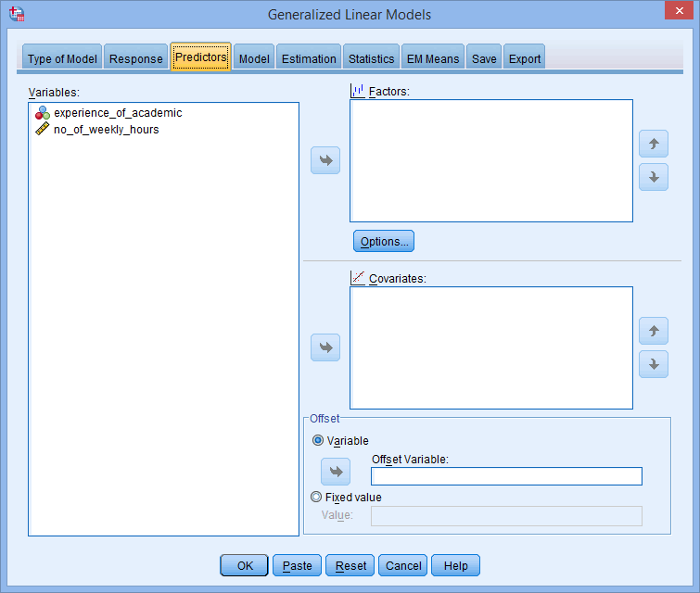700x593 pixels.
Task: Click the nominal icon beside experience_of_academic
Action: [43, 113]
